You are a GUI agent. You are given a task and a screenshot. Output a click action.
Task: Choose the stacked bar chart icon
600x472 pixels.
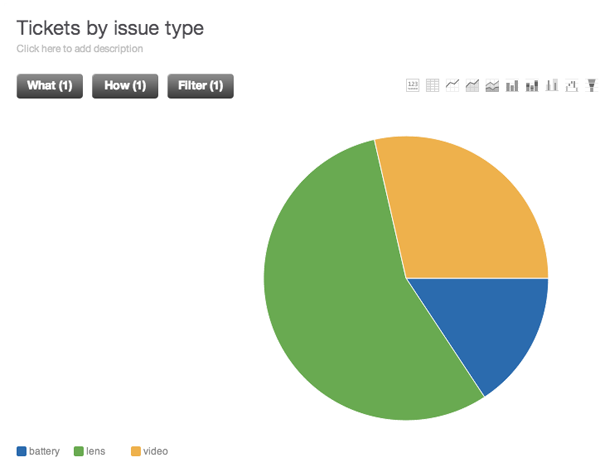(532, 86)
